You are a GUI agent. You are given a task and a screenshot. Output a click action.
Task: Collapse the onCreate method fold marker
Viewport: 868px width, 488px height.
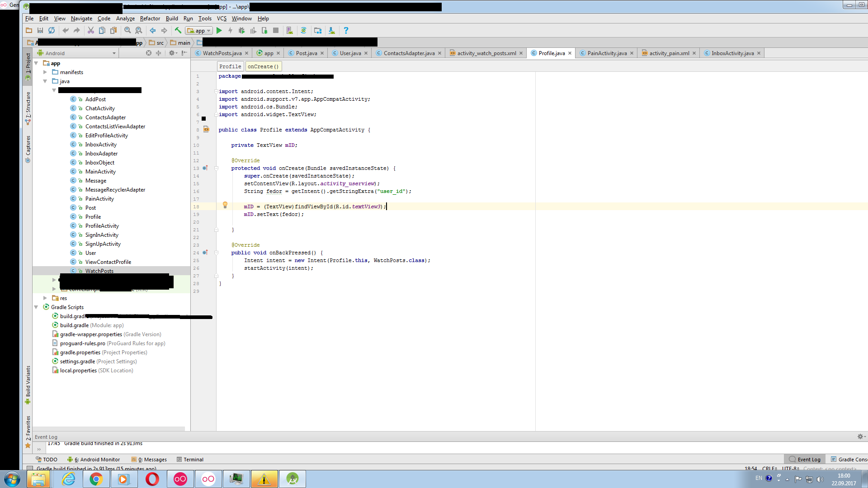coord(216,168)
